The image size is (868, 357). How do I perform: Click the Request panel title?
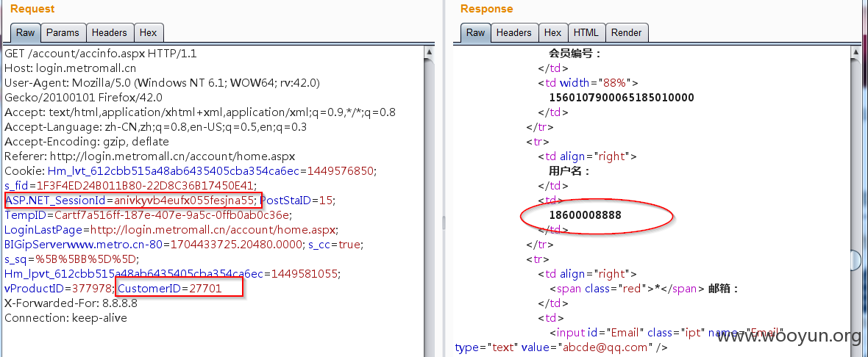[32, 9]
